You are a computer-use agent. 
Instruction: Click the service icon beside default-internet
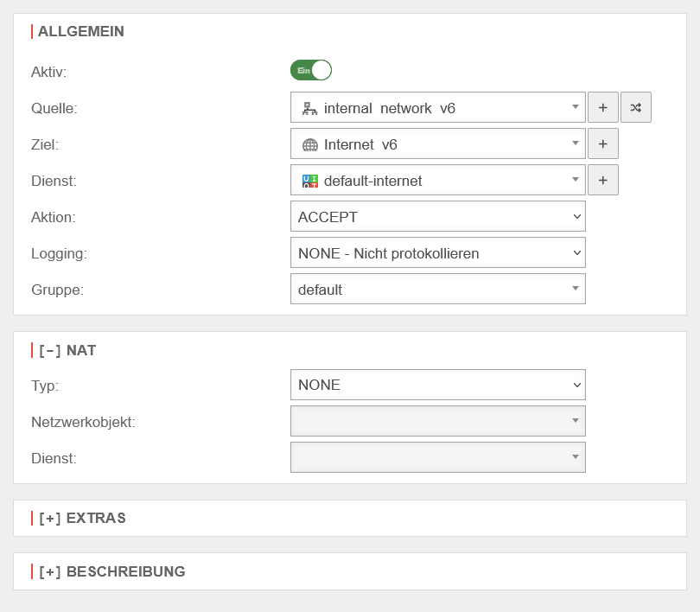(309, 182)
